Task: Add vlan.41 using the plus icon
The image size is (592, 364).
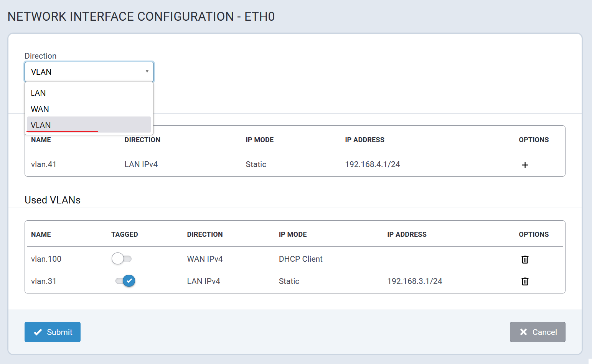Action: (525, 165)
